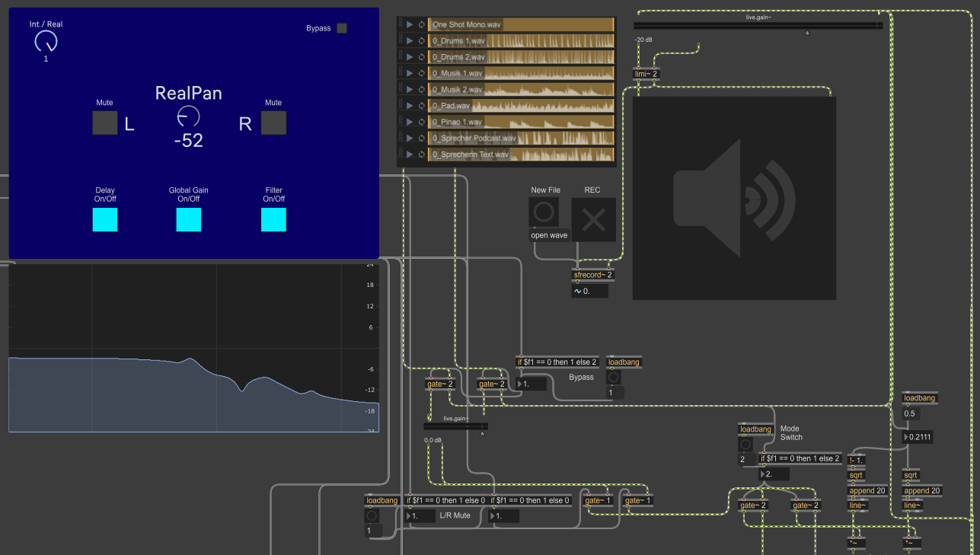Viewport: 980px width, 555px height.
Task: Click the RealPan dial knob
Action: pos(188,116)
